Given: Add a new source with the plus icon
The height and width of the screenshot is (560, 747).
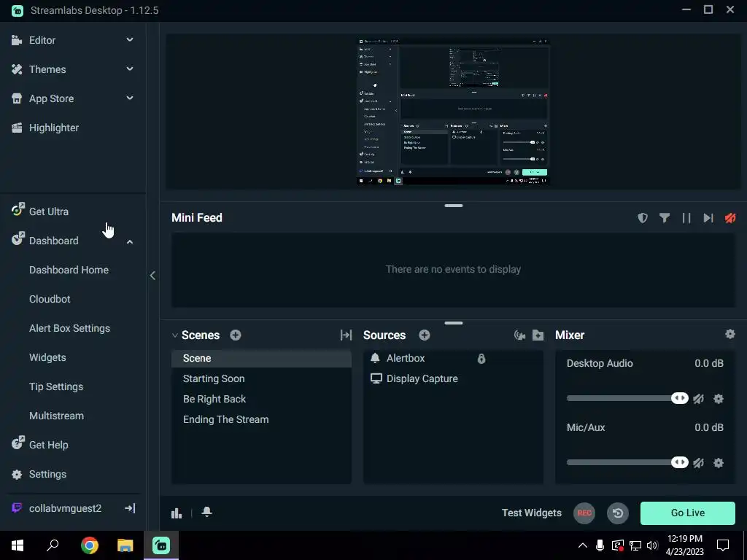Looking at the screenshot, I should (425, 335).
